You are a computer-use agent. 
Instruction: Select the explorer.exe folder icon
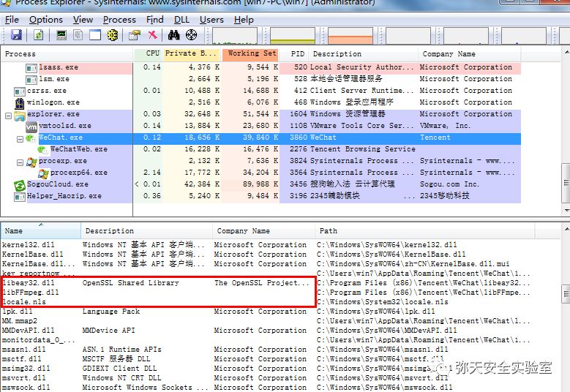20,116
